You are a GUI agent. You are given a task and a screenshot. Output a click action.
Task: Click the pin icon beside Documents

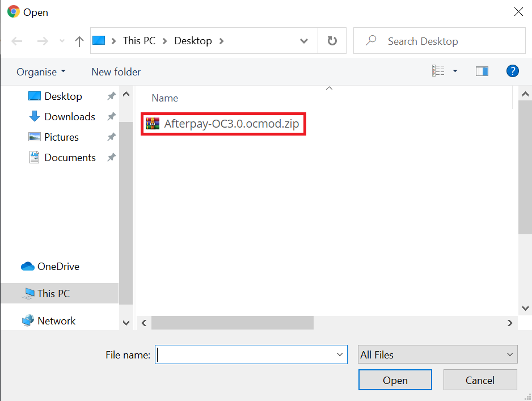coord(111,158)
